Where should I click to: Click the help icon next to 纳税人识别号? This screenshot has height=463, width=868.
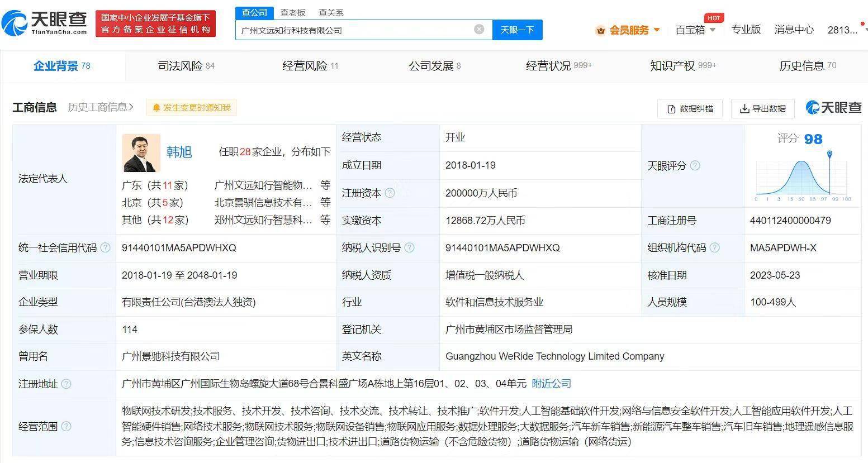409,248
